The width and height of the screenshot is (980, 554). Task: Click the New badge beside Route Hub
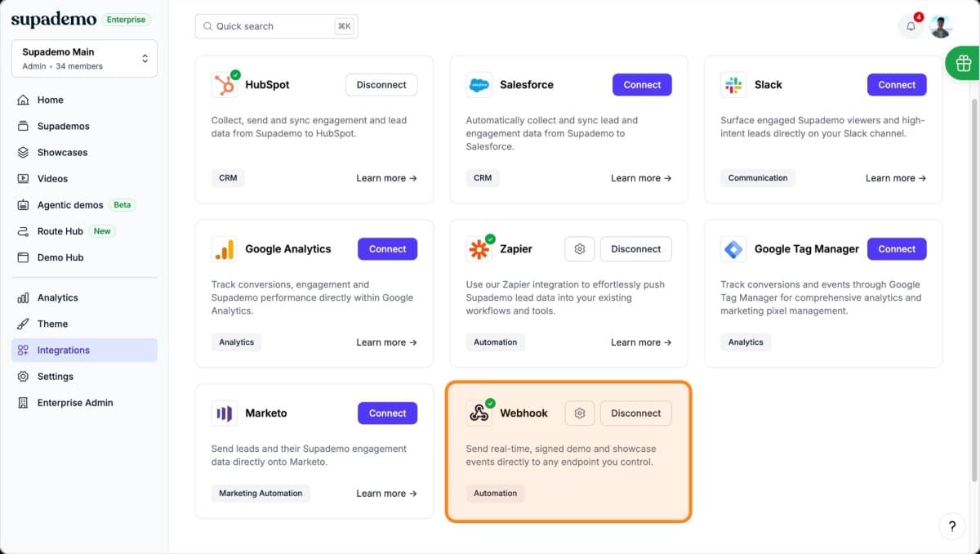102,231
